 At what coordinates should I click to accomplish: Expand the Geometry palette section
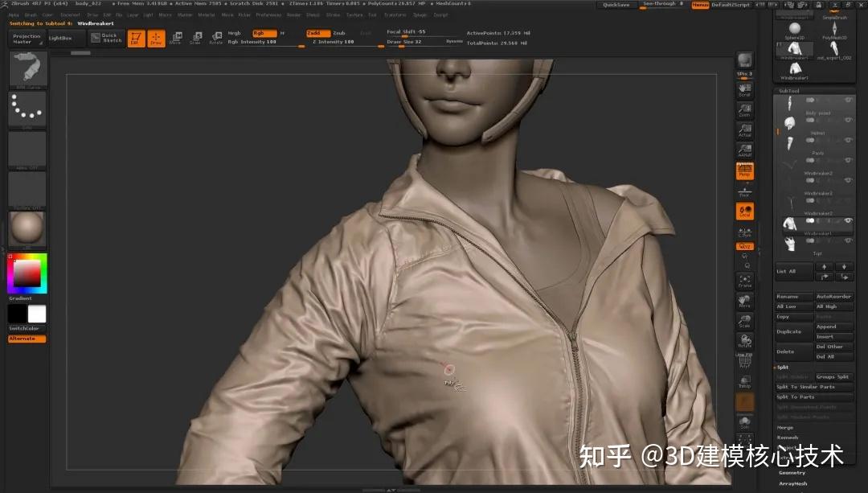(x=792, y=473)
